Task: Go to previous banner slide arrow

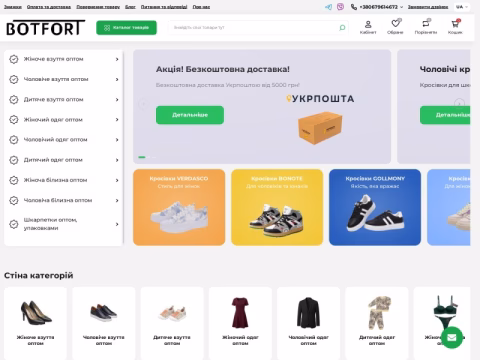Action: pos(143,104)
